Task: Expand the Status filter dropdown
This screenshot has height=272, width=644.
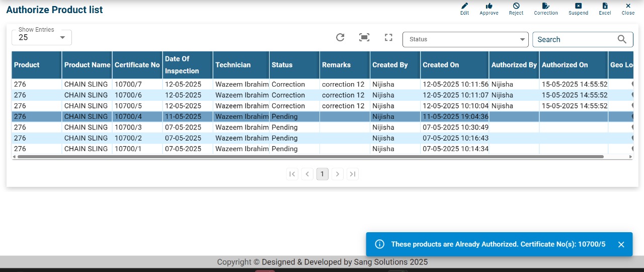Action: pos(465,39)
